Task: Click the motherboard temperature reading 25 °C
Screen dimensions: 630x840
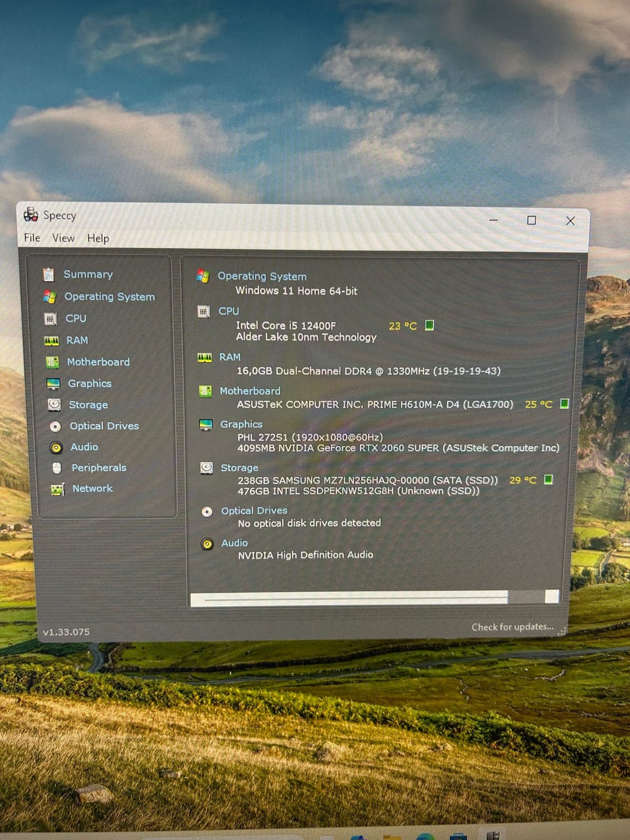Action: pyautogui.click(x=539, y=404)
